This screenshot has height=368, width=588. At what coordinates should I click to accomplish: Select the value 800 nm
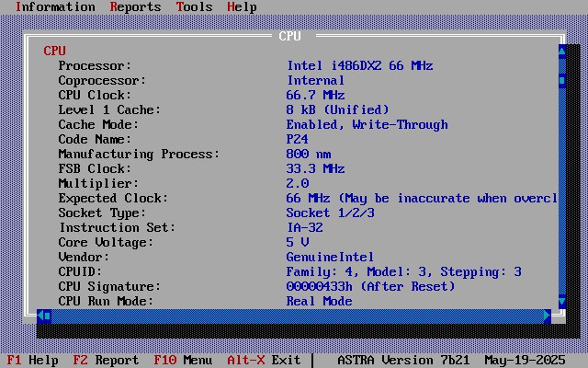point(309,154)
